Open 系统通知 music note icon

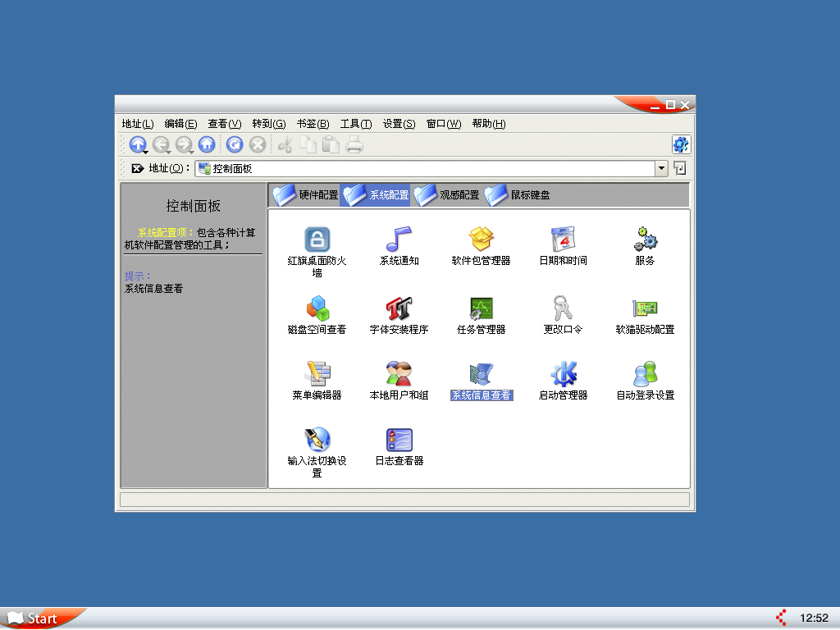pyautogui.click(x=399, y=240)
